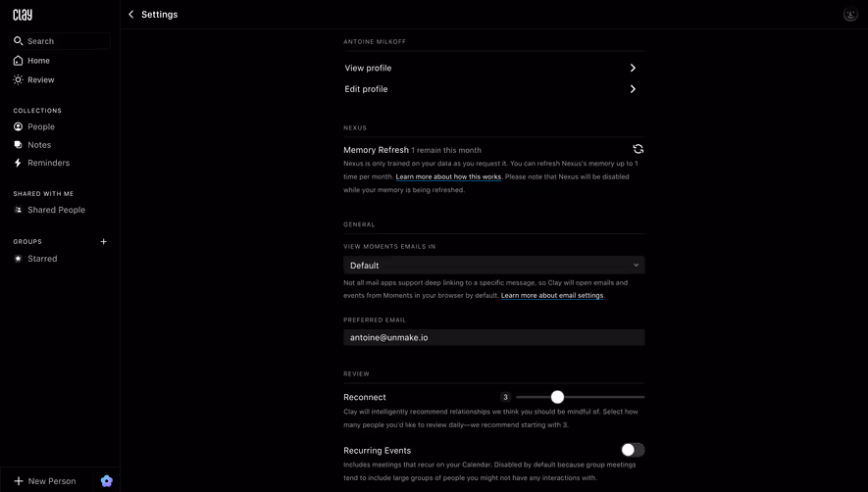868x492 pixels.
Task: Enable the Recurring Events toggle
Action: (x=633, y=450)
